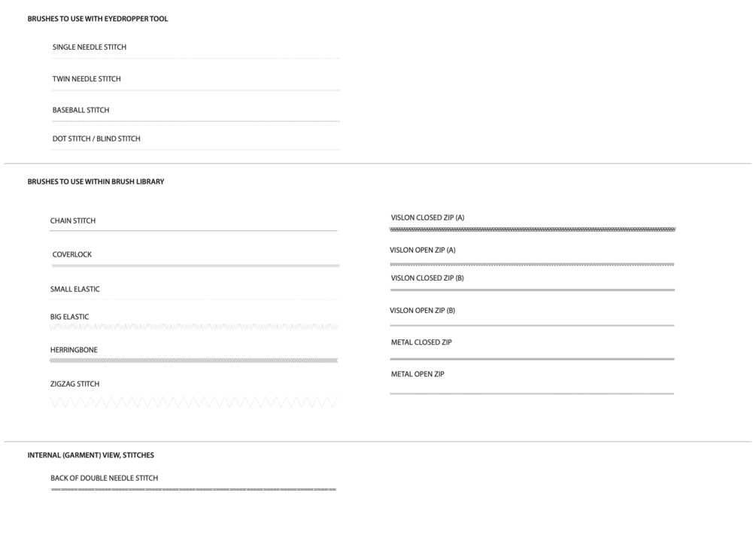Viewport: 756px width, 535px height.
Task: Select the Brushes to Use within Brush Library heading
Action: click(x=96, y=182)
